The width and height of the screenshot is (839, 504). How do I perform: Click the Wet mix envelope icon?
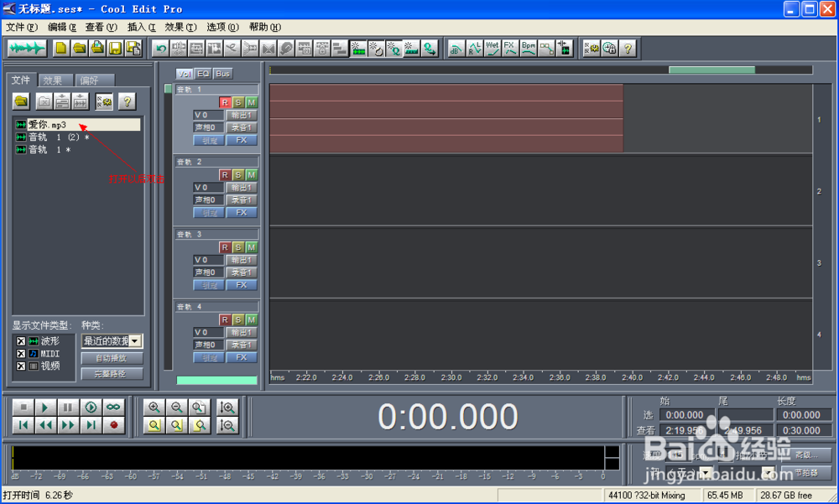492,49
